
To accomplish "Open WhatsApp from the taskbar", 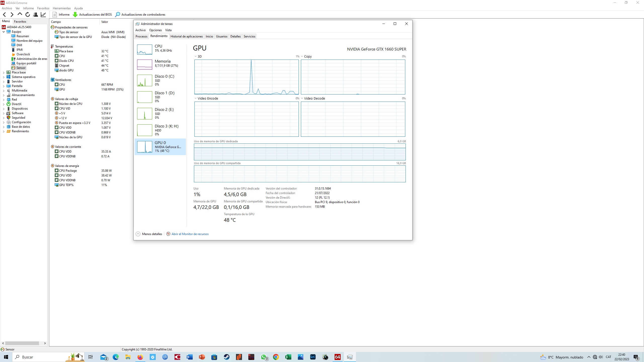I will pos(264,357).
